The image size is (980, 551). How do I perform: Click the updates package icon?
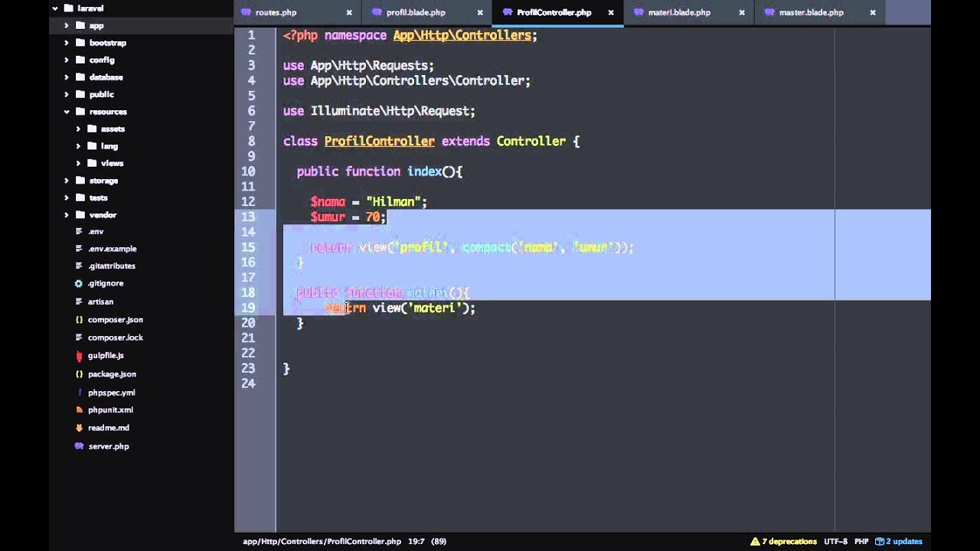pyautogui.click(x=880, y=541)
